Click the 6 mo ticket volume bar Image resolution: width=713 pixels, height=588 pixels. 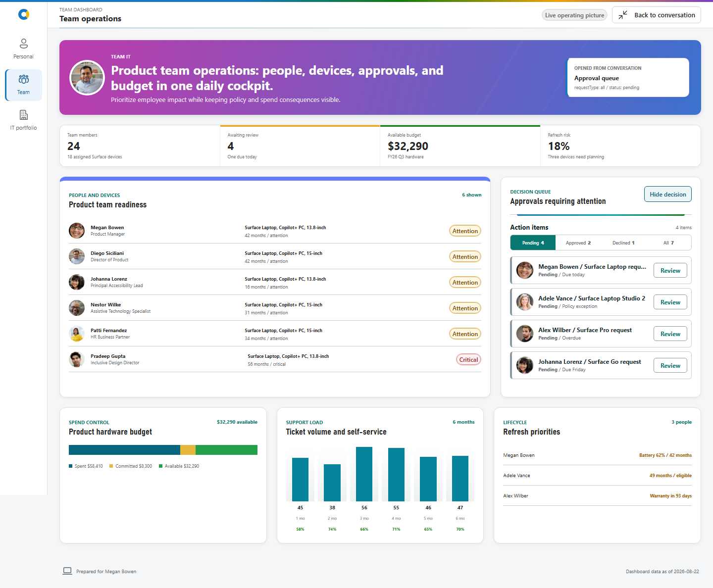click(460, 479)
